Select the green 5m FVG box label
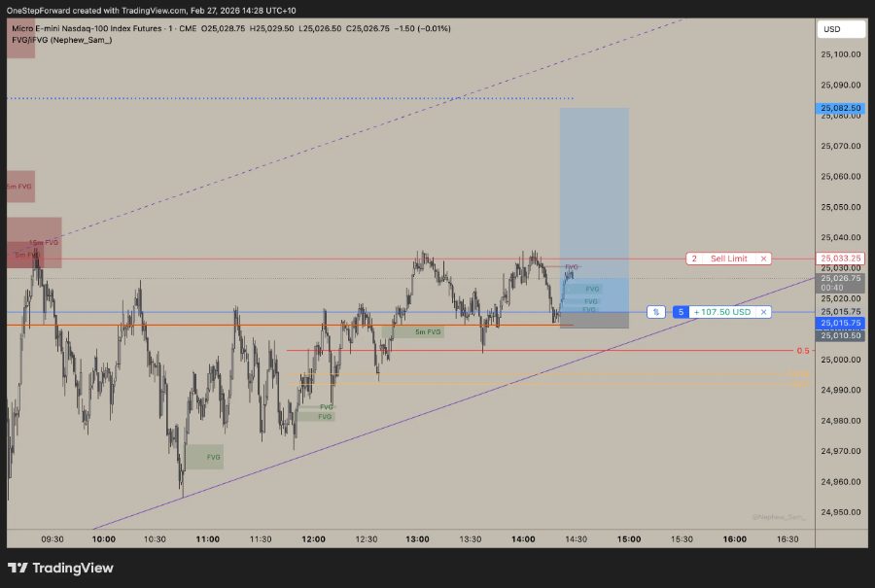 428,332
